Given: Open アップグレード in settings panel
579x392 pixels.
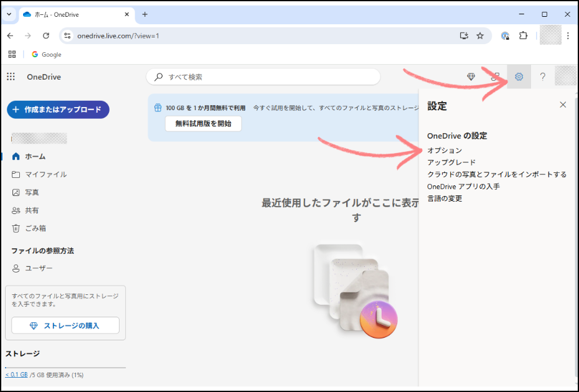Looking at the screenshot, I should 451,162.
